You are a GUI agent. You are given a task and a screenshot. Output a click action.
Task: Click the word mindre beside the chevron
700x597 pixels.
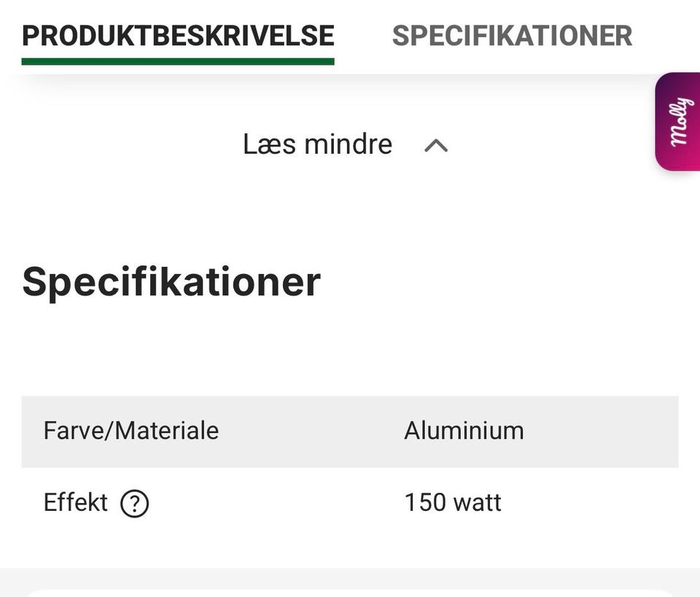[349, 144]
